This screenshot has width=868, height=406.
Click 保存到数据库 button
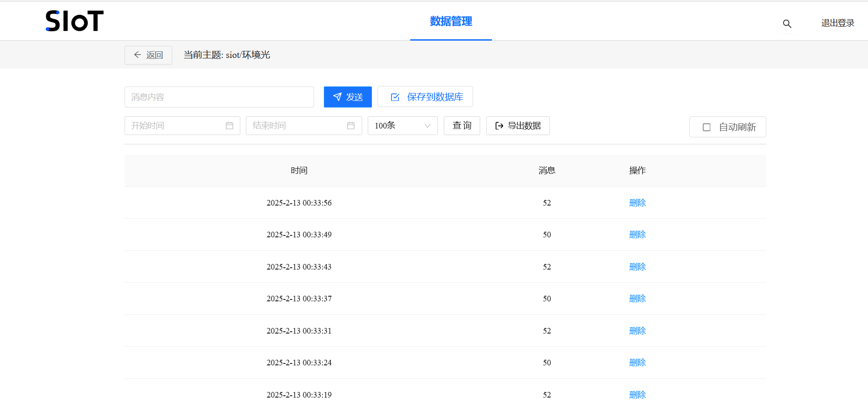pos(425,97)
